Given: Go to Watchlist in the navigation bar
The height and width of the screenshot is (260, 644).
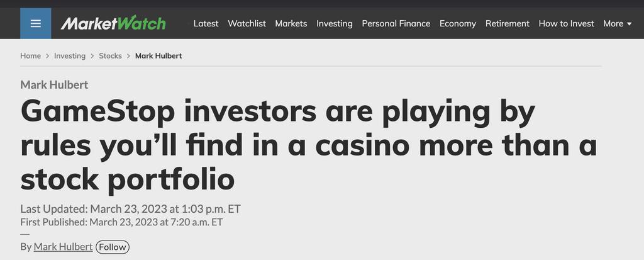Looking at the screenshot, I should [x=247, y=23].
